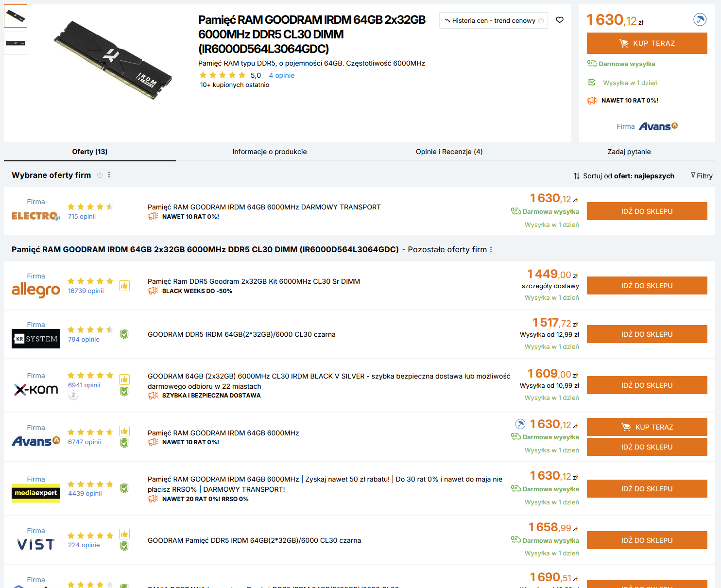Screen dimensions: 721x588
Task: Switch to Informacje o produkcie tab
Action: (270, 152)
